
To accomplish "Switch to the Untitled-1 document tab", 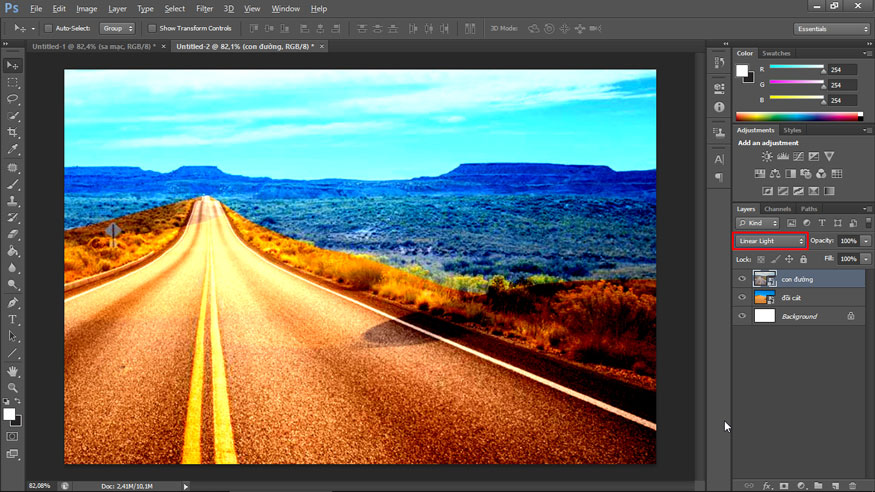I will click(x=93, y=46).
